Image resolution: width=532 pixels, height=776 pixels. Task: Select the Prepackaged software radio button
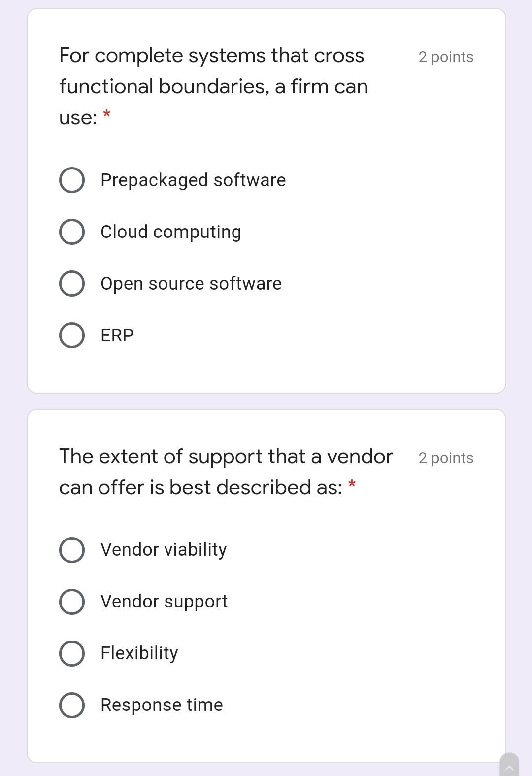[x=72, y=180]
